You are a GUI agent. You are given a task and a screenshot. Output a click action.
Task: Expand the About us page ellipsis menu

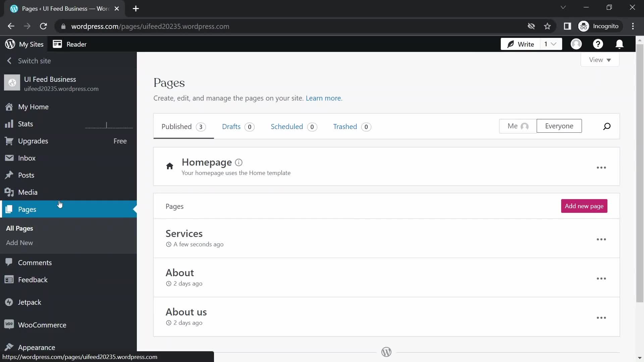(601, 317)
